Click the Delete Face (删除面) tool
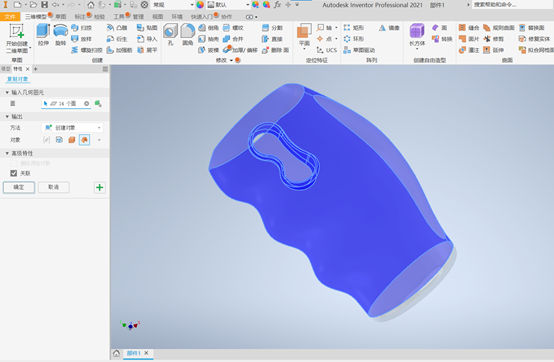Image resolution: width=554 pixels, height=362 pixels. [276, 50]
